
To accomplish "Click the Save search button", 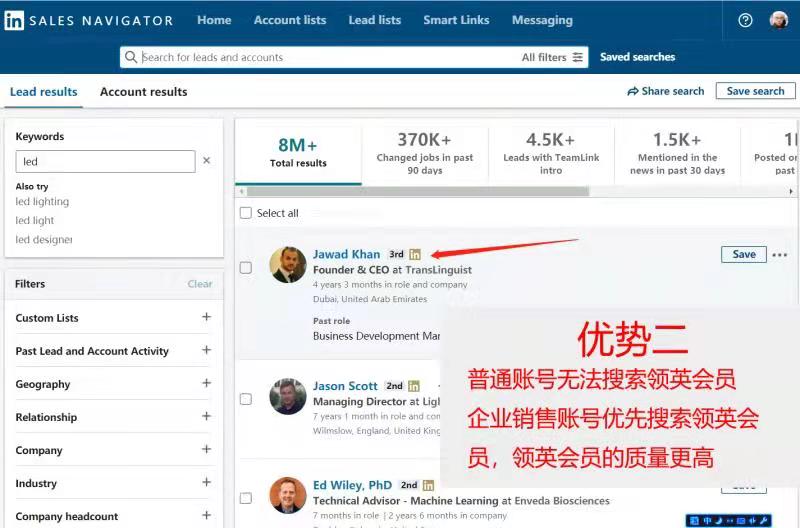I will (x=755, y=91).
